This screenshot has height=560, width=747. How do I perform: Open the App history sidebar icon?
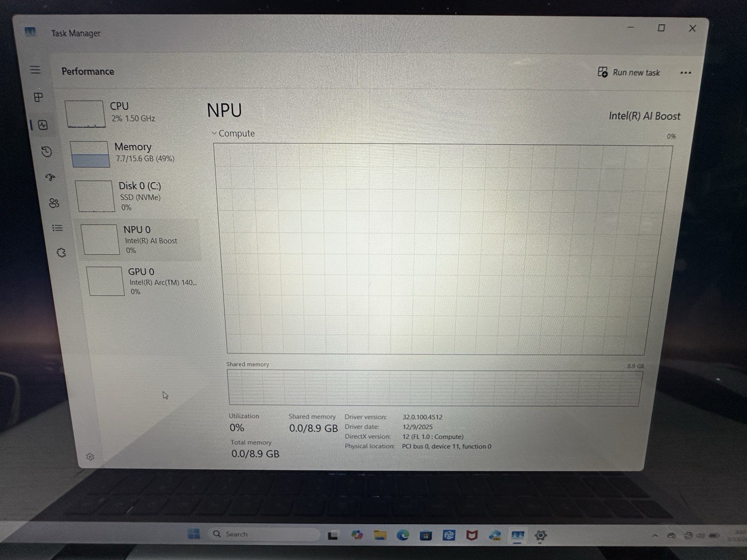46,151
